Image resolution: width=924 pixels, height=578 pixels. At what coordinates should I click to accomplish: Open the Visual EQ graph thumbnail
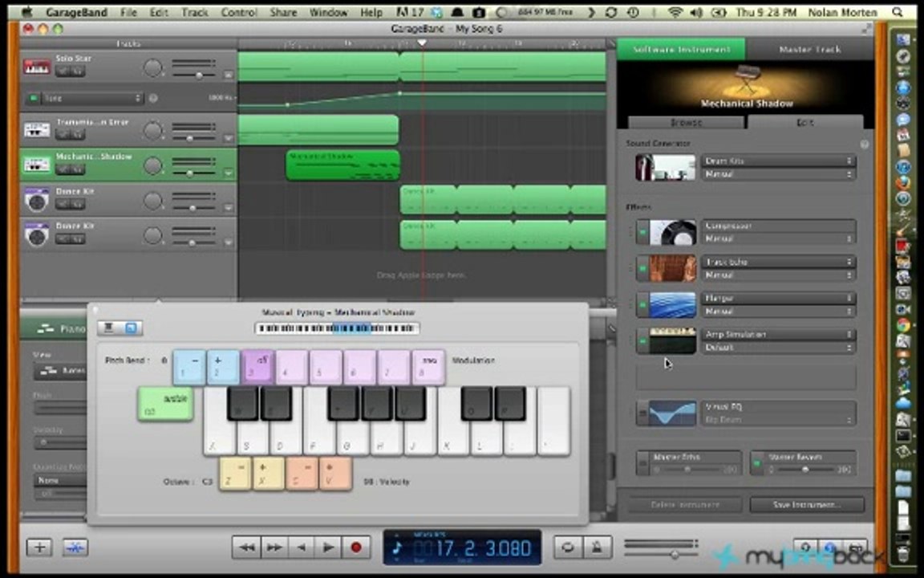(672, 413)
